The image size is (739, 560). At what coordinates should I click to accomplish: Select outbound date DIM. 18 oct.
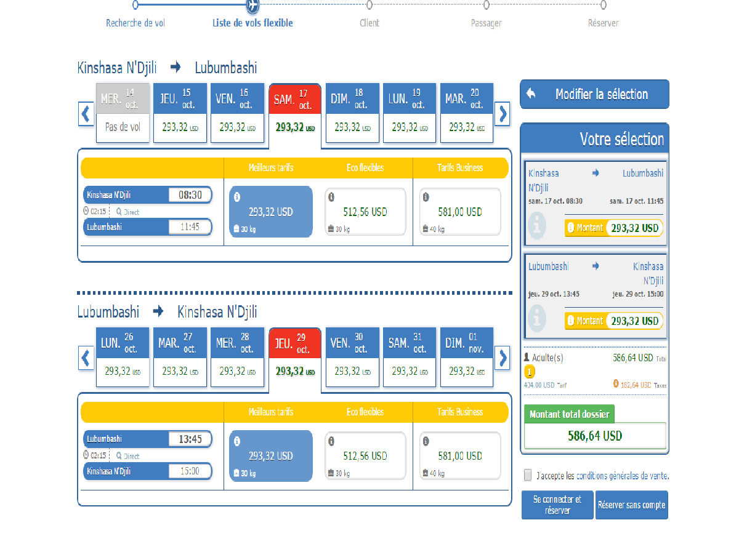(x=352, y=113)
